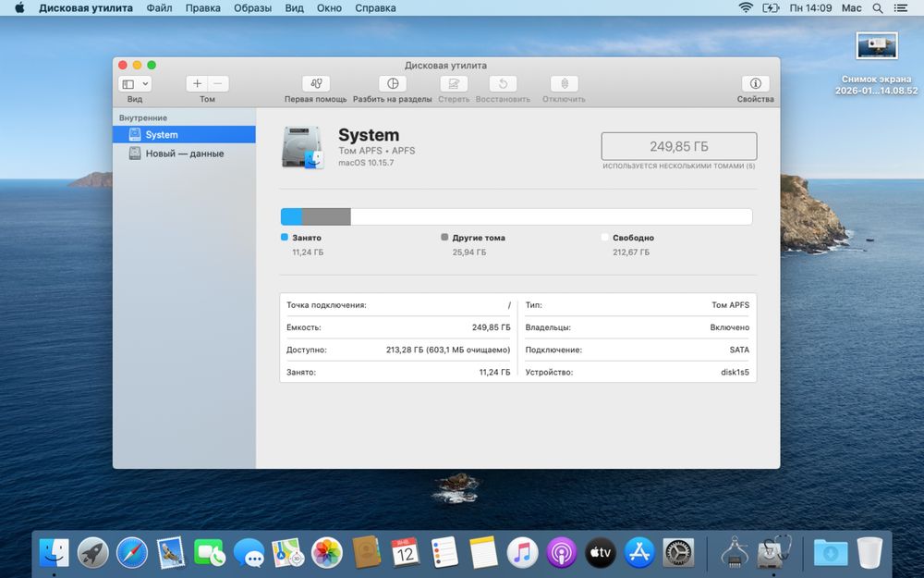Click the large System disk icon
The image size is (924, 578).
tap(303, 147)
